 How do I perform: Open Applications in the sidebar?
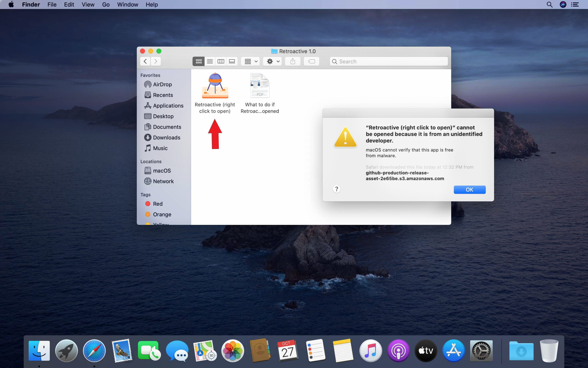[x=164, y=106]
